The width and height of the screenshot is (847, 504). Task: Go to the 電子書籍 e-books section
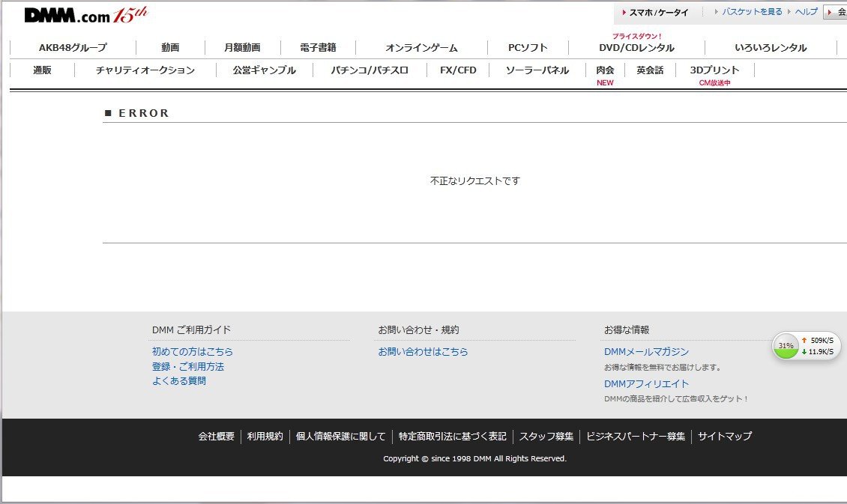click(319, 47)
